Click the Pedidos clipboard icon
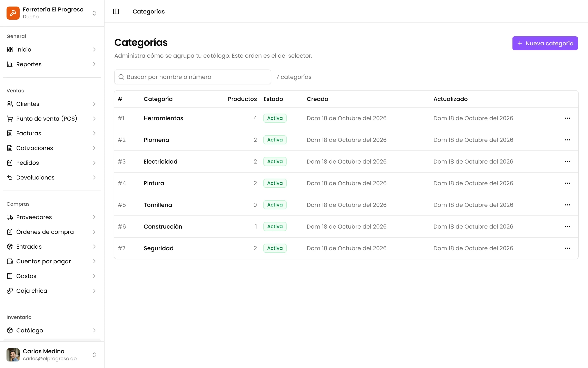The image size is (588, 368). coord(10,163)
